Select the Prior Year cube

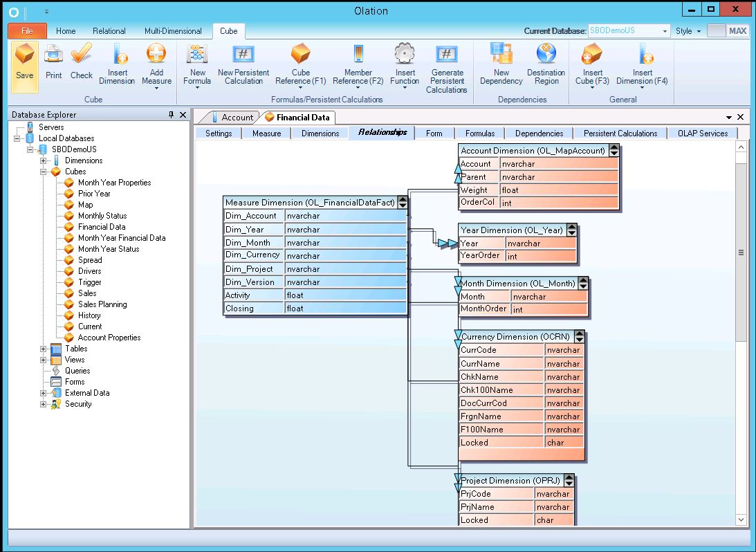(x=94, y=194)
